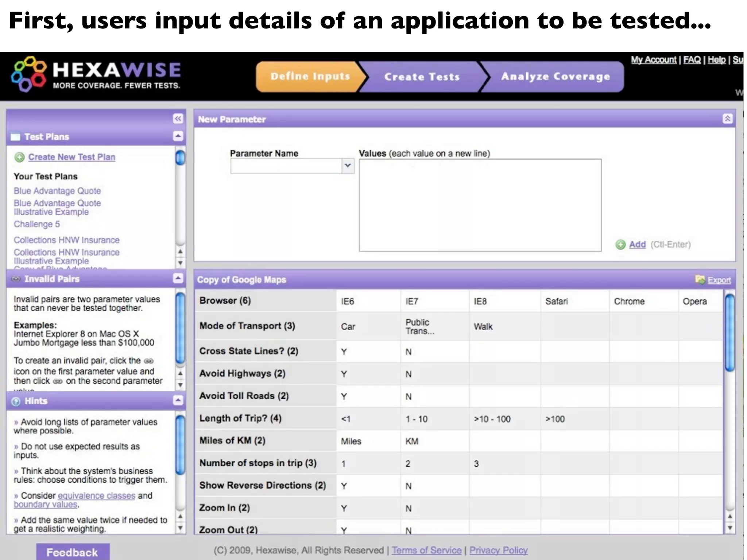
Task: Click the Test Plans list scrollbar thumb
Action: coord(180,157)
